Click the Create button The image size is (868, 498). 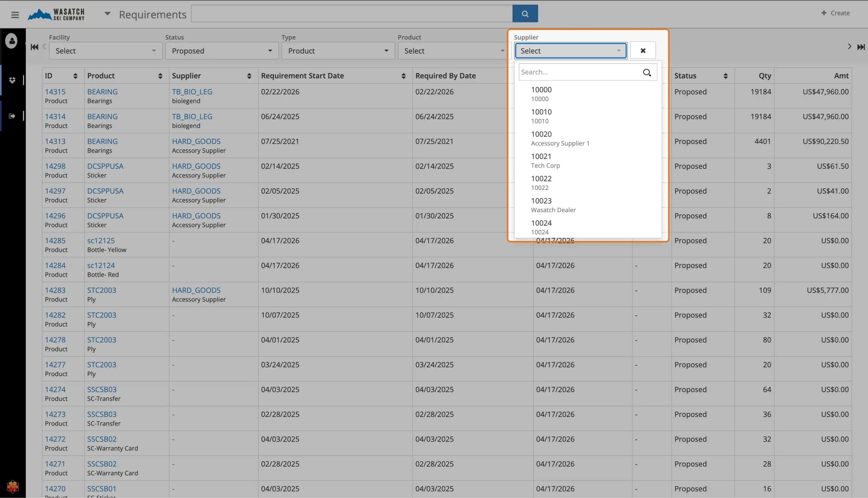(x=836, y=13)
